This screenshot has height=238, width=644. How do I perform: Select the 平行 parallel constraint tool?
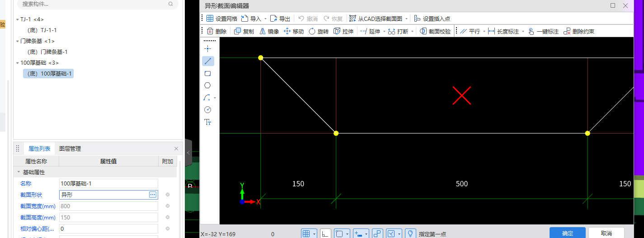[x=470, y=31]
